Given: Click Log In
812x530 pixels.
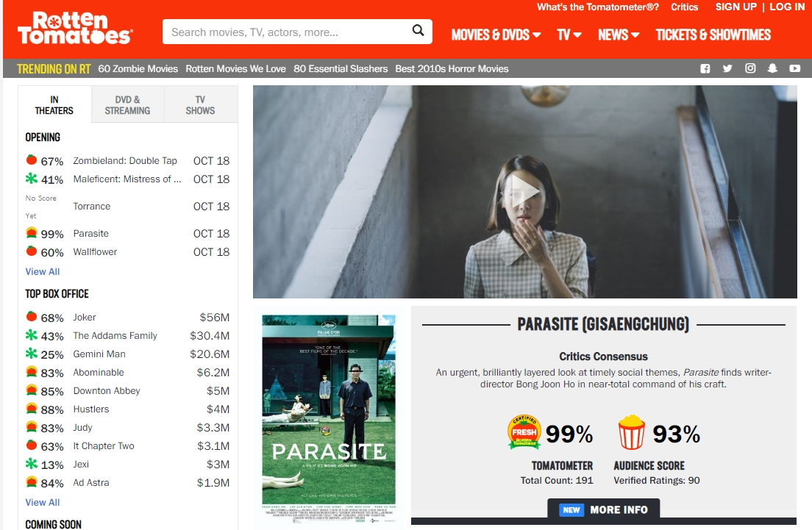Looking at the screenshot, I should [787, 7].
